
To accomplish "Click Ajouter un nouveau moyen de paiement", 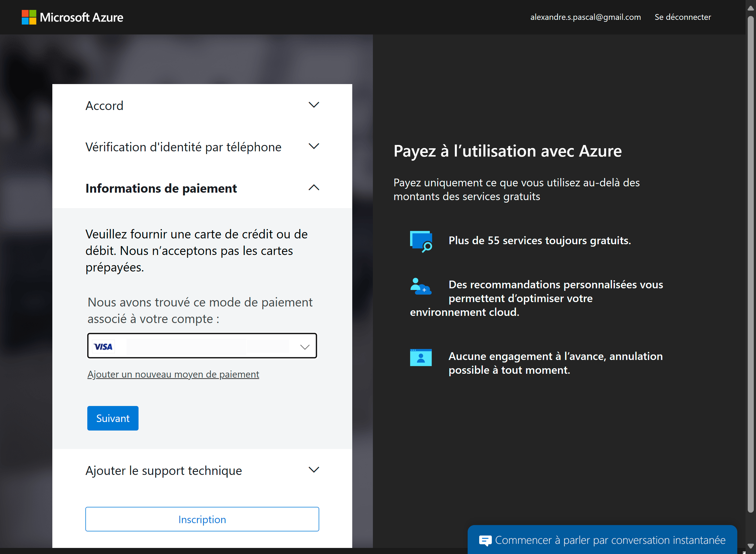I will [x=173, y=374].
